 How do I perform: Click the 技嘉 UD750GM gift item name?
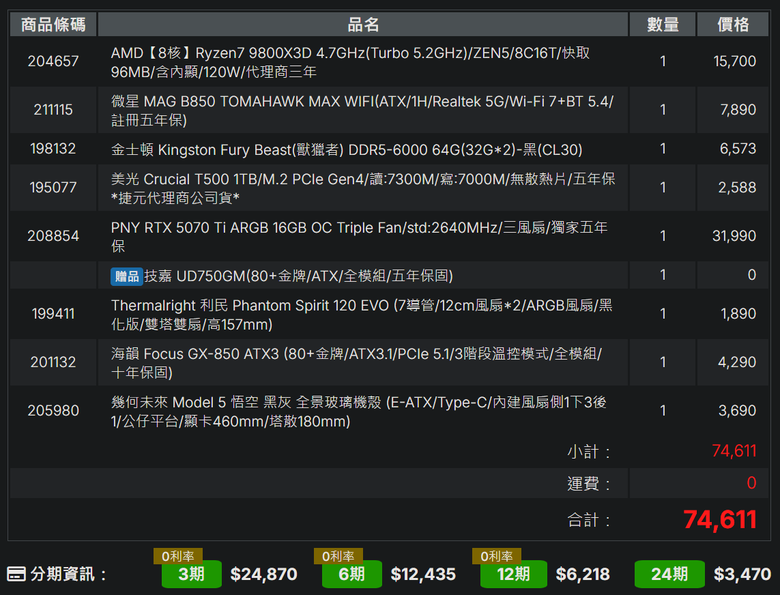298,276
